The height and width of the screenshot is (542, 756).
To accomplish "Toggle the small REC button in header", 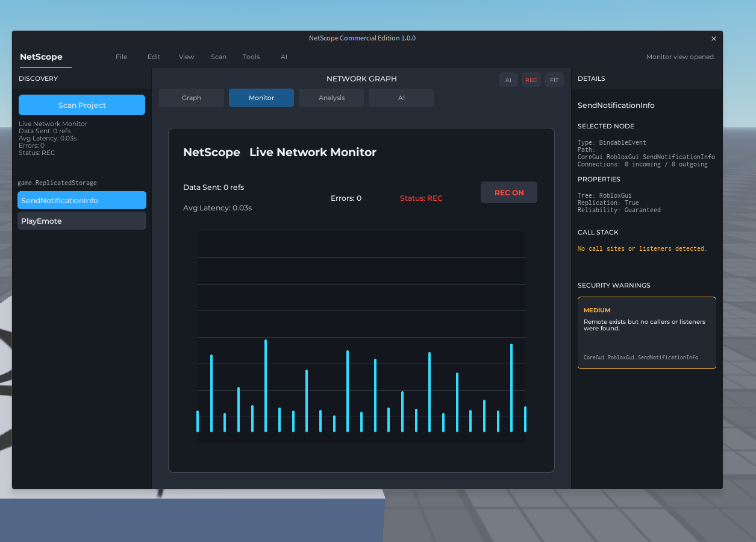I will 531,80.
